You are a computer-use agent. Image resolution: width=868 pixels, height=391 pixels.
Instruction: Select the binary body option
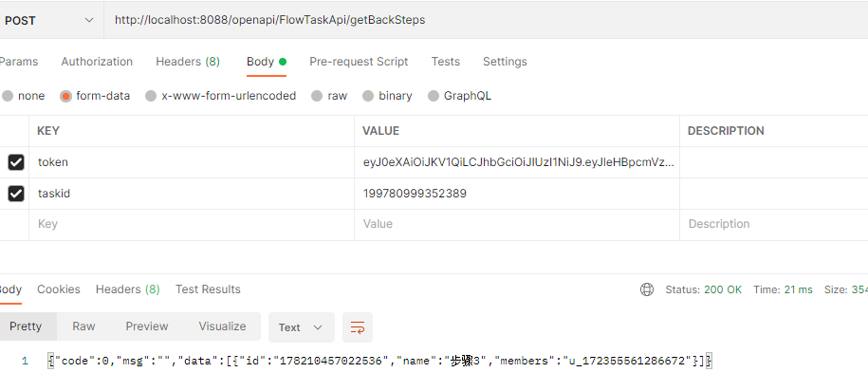coord(368,96)
